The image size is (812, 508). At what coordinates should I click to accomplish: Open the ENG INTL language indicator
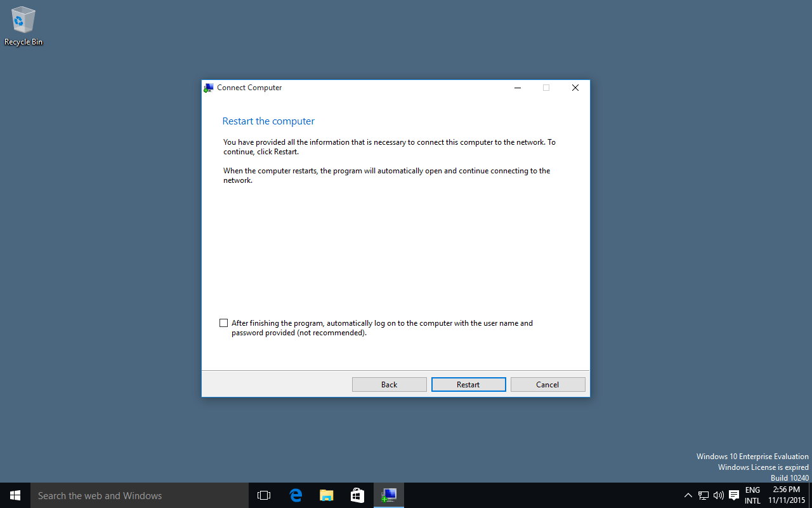tap(752, 495)
